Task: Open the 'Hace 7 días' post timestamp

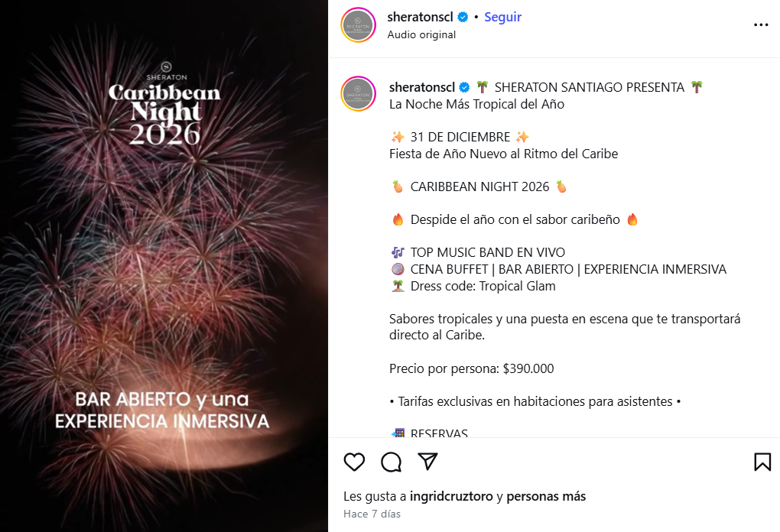Action: [372, 514]
